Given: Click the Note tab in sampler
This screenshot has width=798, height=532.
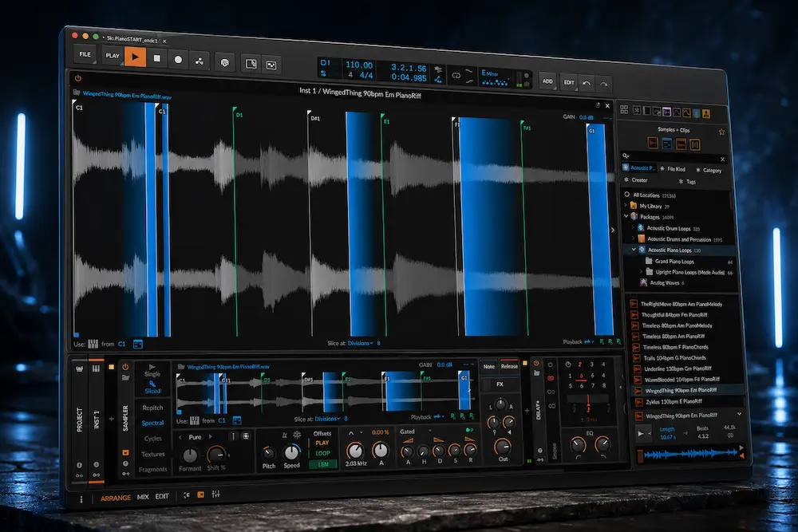Looking at the screenshot, I should click(488, 366).
